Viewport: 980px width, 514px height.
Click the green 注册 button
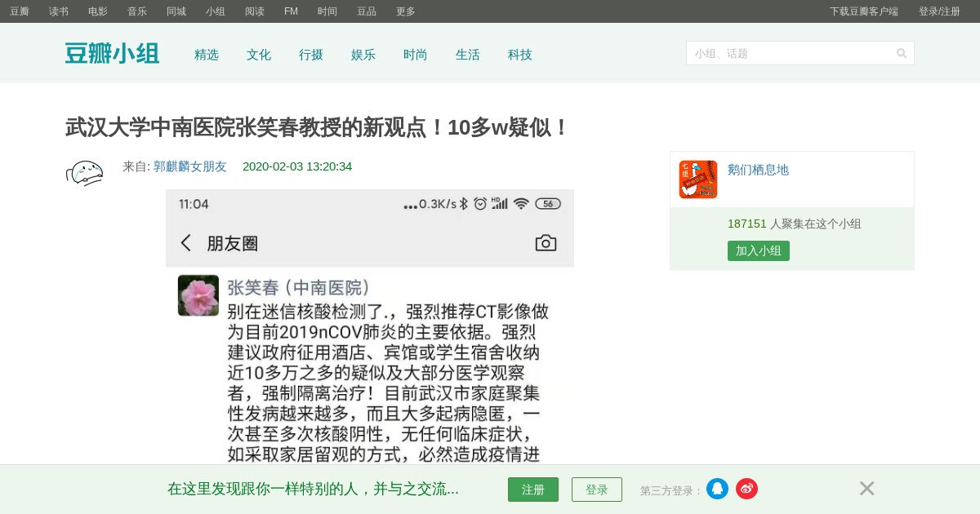(533, 490)
